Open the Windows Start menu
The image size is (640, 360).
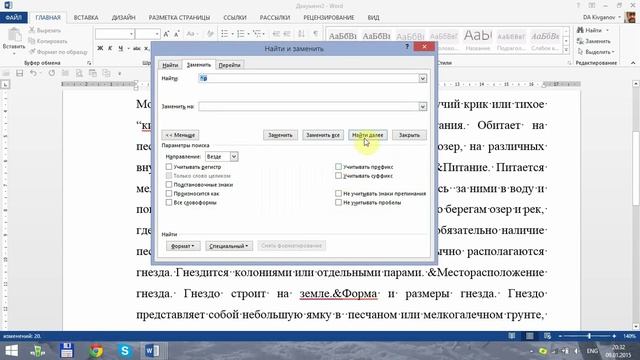[x=11, y=351]
